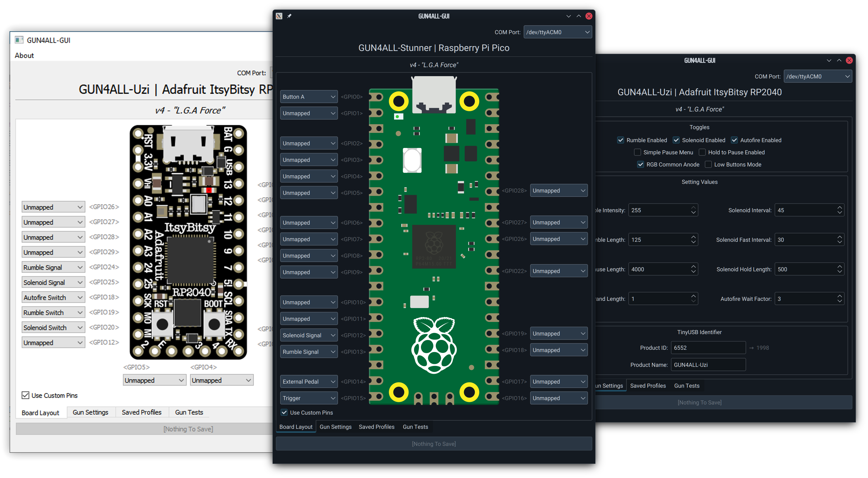Expand the /dev/ttyACM0 COM Port dropdown in center window

pyautogui.click(x=557, y=32)
